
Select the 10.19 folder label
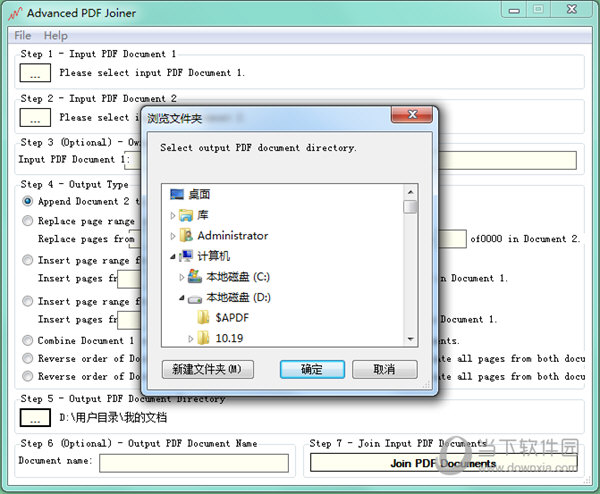(x=229, y=338)
